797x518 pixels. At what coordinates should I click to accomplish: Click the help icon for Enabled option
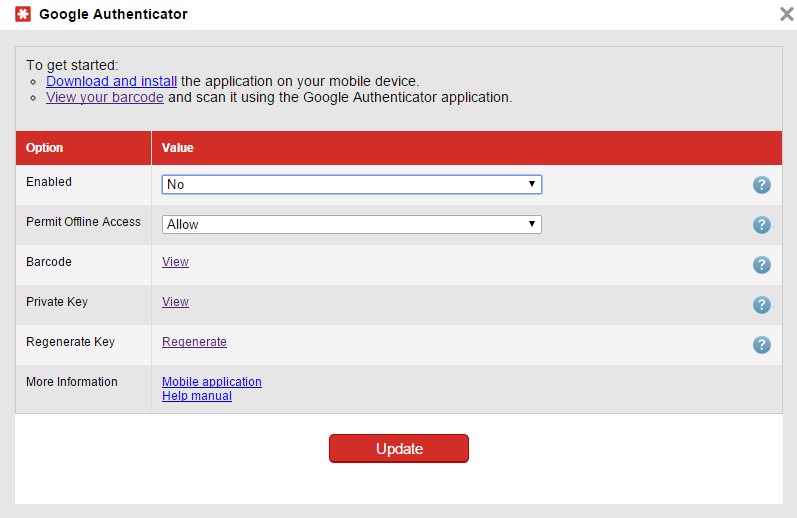[x=761, y=185]
